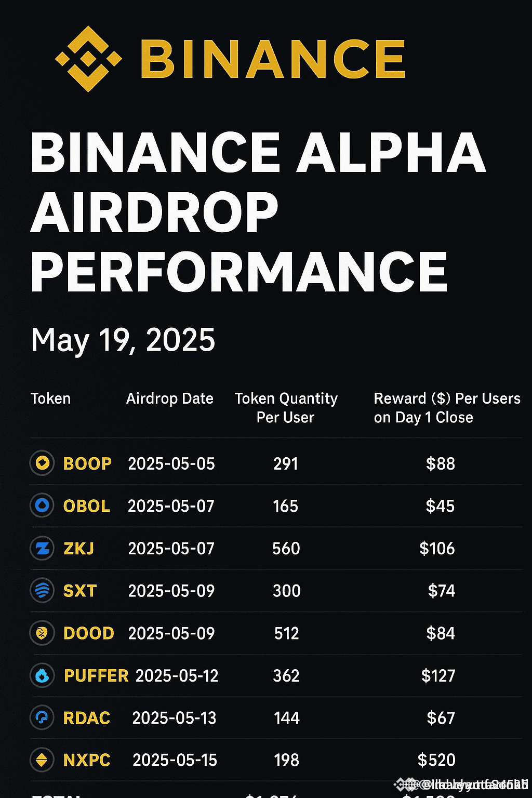Viewport: 532px width, 798px height.
Task: Click the BOOP token icon
Action: tap(42, 463)
